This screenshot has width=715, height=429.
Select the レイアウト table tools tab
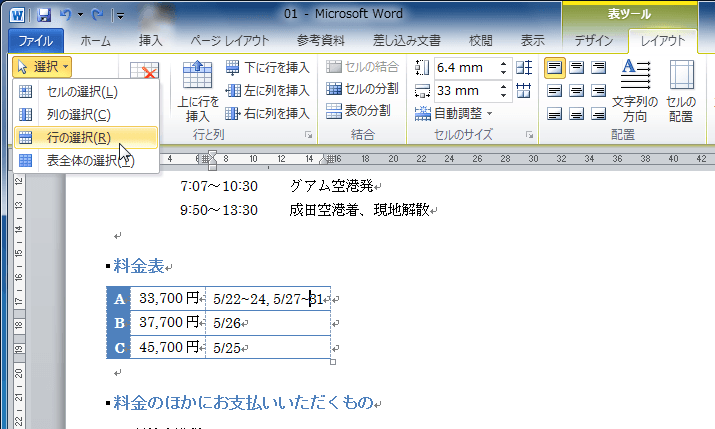(663, 41)
